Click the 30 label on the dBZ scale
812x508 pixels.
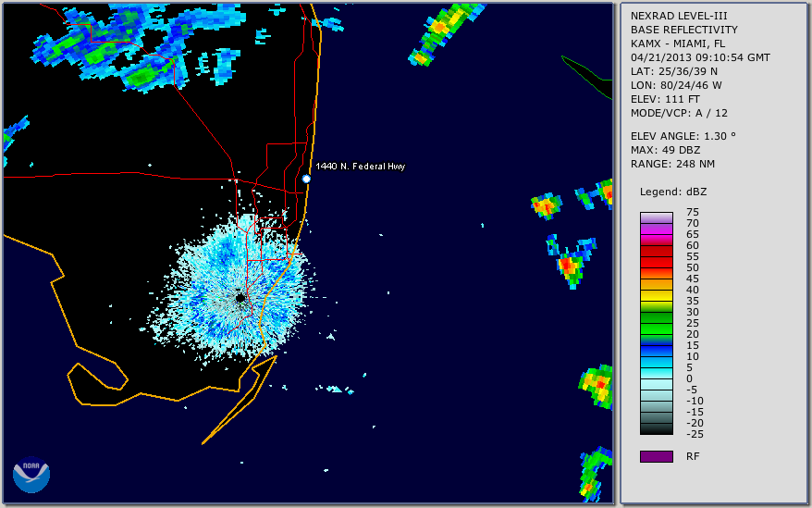[x=693, y=312]
